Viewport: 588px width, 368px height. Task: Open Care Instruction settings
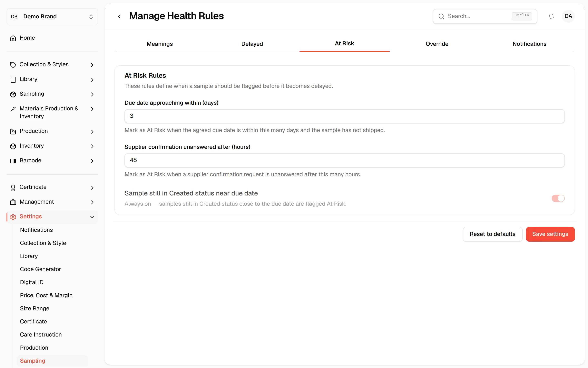coord(41,334)
